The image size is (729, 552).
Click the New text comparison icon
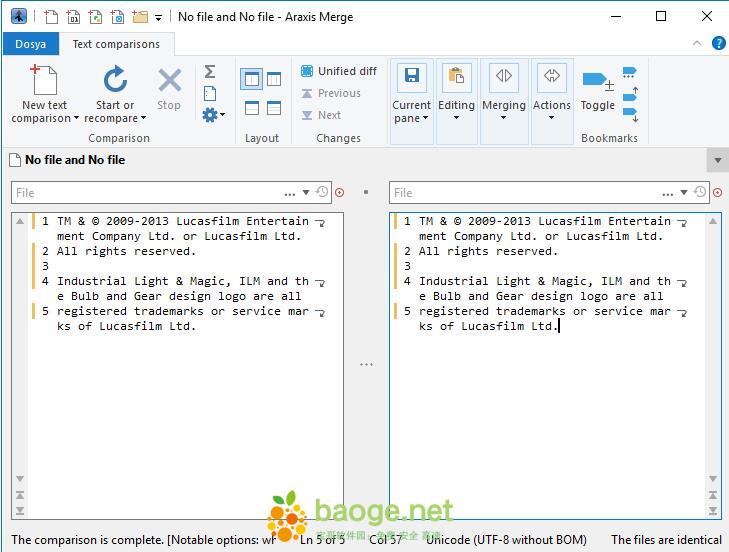(44, 82)
